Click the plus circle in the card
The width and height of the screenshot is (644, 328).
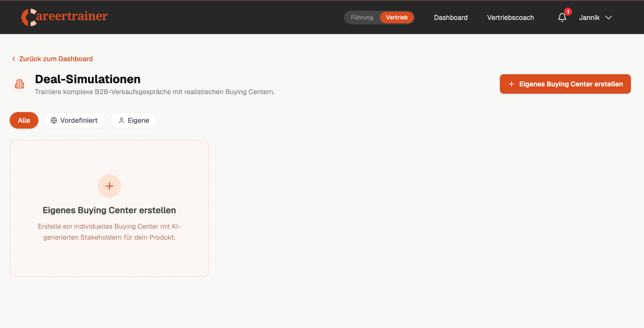109,186
